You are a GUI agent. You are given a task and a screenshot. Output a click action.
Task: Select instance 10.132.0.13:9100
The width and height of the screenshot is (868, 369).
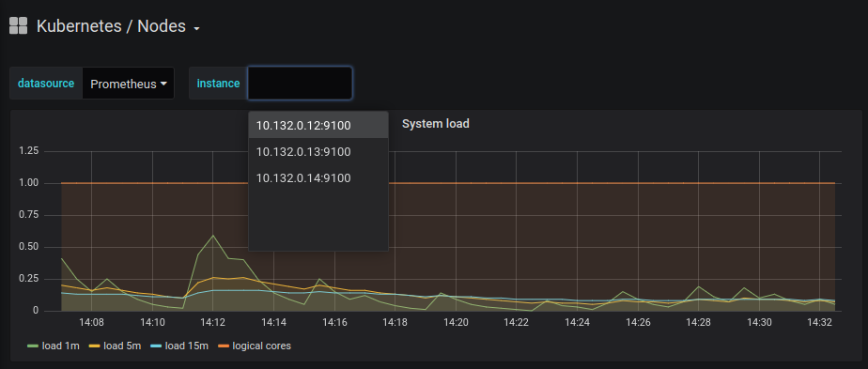318,152
